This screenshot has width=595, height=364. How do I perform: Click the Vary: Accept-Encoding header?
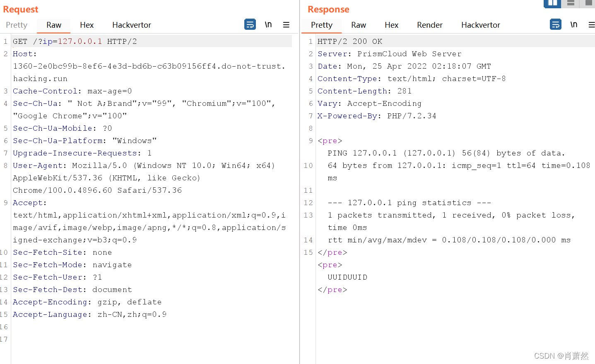point(370,103)
